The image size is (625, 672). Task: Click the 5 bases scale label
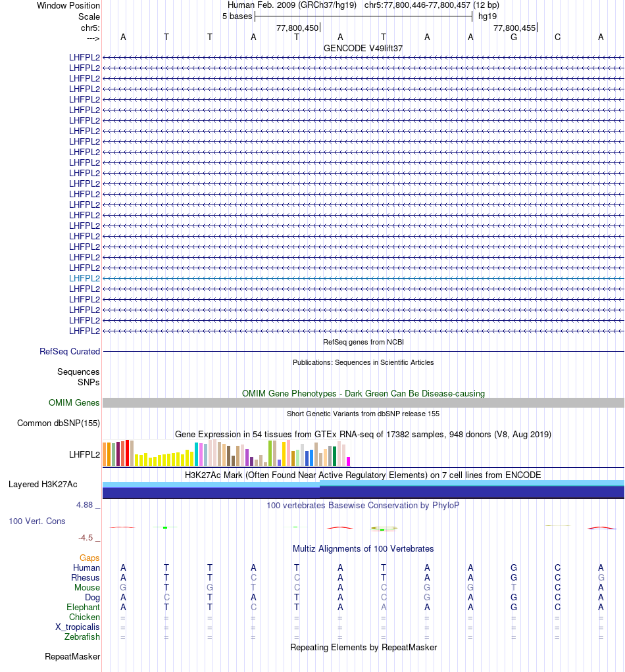coord(237,16)
